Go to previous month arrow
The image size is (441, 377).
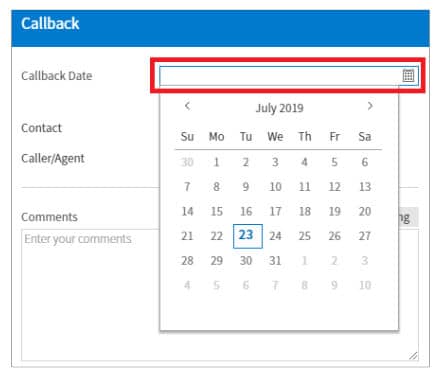(x=187, y=106)
